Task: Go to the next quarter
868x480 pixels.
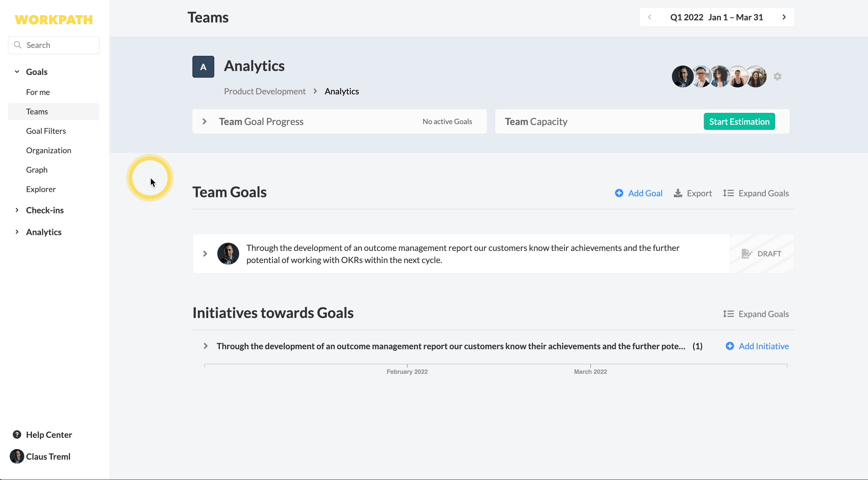Action: click(784, 17)
